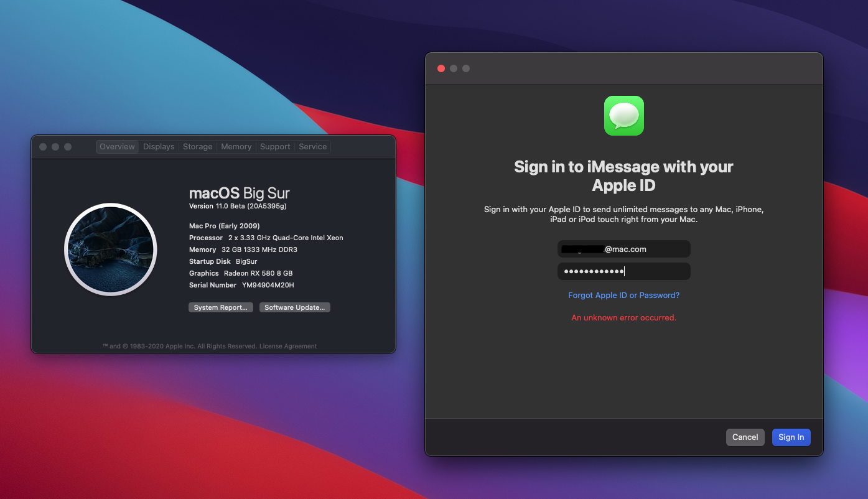Viewport: 868px width, 499px height.
Task: Click the Radeon RX 580 8 GB text
Action: click(x=258, y=273)
